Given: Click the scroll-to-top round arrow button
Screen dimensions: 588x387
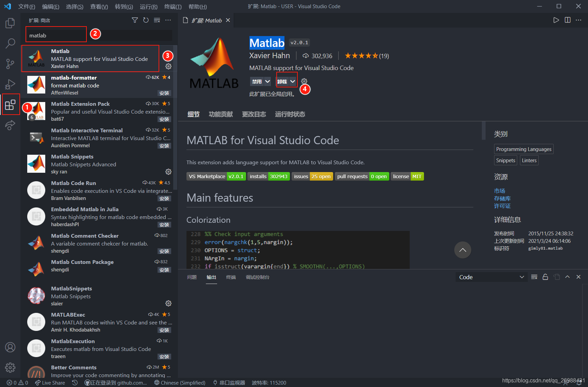Looking at the screenshot, I should (x=463, y=250).
